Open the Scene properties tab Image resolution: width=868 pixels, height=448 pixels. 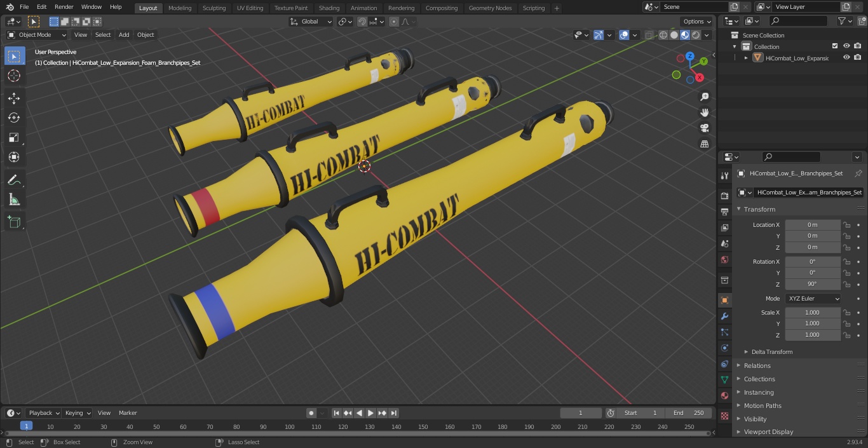[724, 243]
